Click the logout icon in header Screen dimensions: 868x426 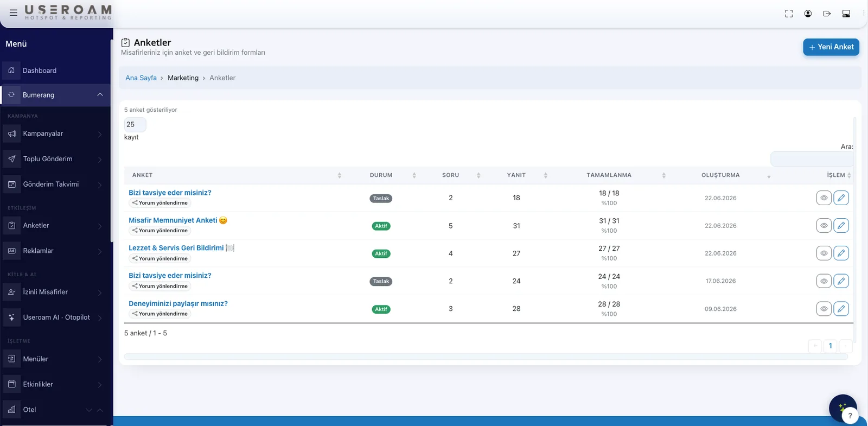pos(827,14)
